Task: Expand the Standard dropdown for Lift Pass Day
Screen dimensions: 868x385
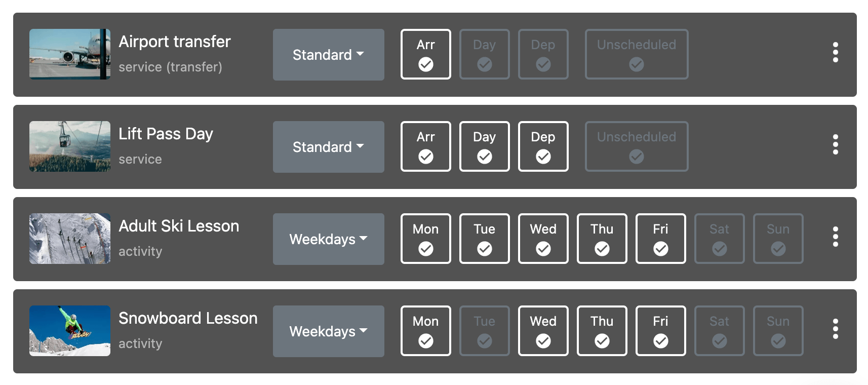Action: (329, 147)
